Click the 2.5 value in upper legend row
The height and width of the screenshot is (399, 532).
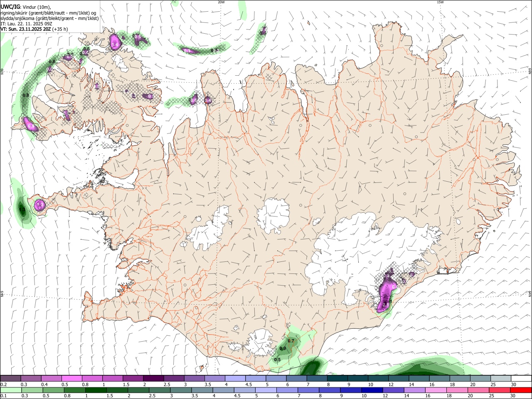(x=167, y=384)
